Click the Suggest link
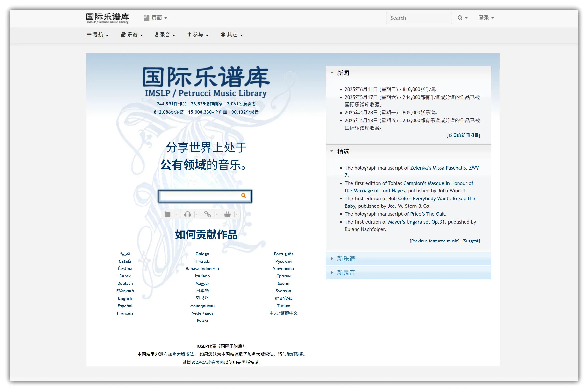 471,241
